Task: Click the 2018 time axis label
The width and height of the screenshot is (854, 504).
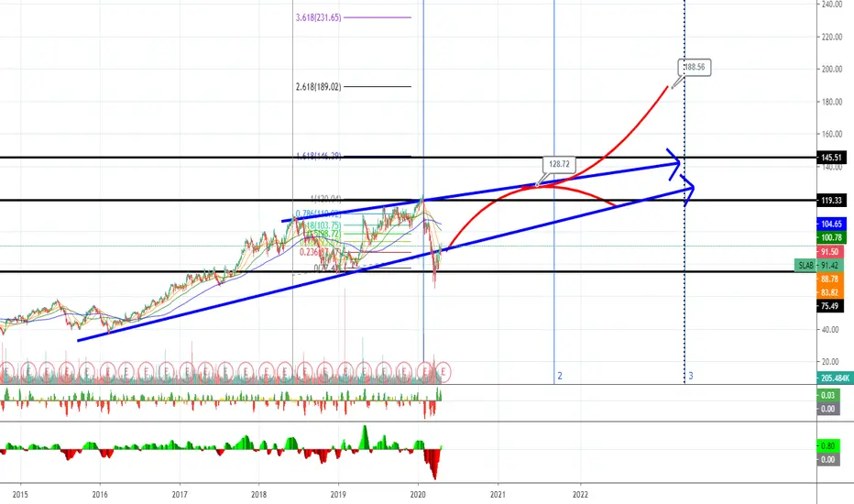Action: click(x=258, y=495)
